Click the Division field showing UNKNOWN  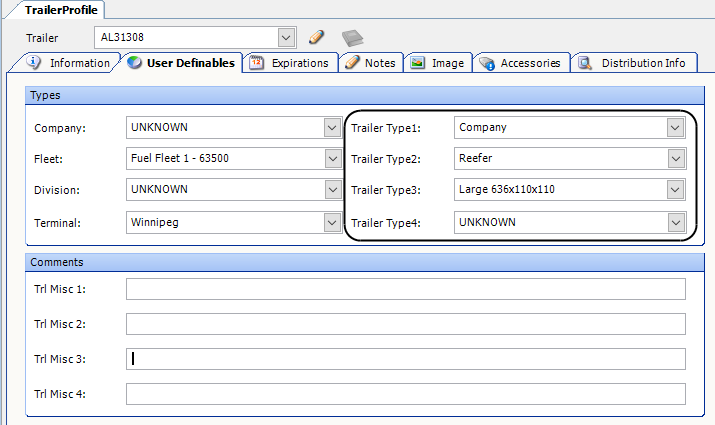234,190
